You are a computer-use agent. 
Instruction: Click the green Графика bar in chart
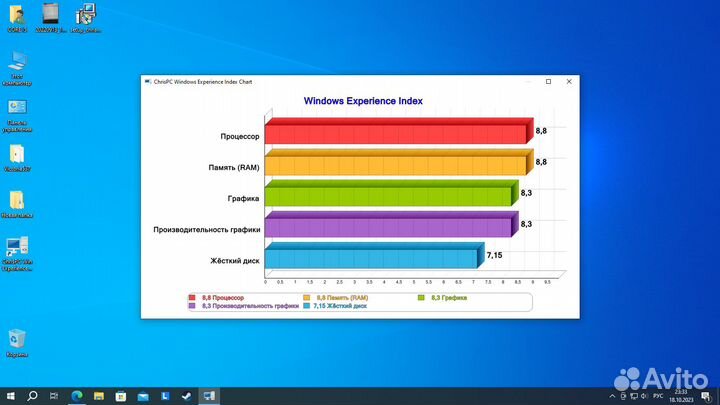click(389, 195)
